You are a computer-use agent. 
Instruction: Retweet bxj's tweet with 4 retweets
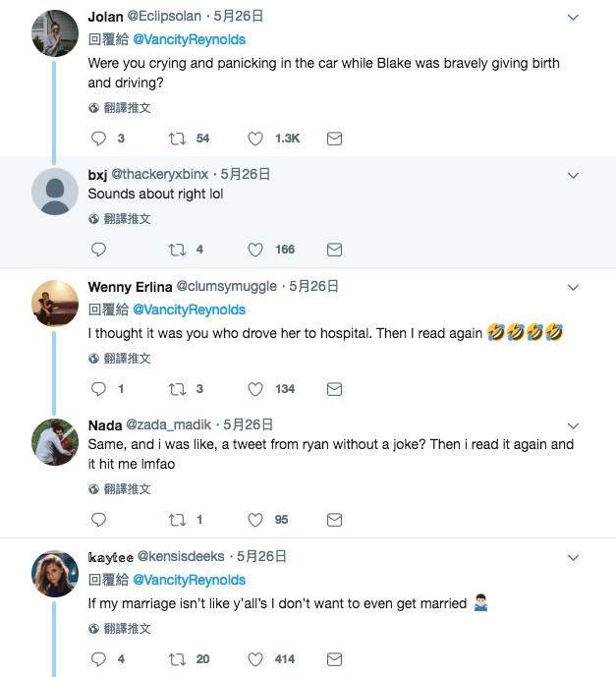[177, 250]
